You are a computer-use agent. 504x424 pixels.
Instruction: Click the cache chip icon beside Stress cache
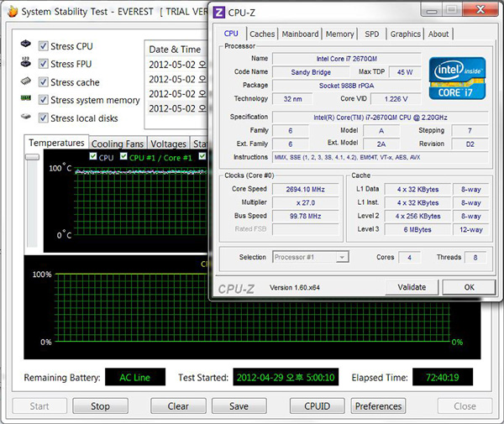pos(26,81)
